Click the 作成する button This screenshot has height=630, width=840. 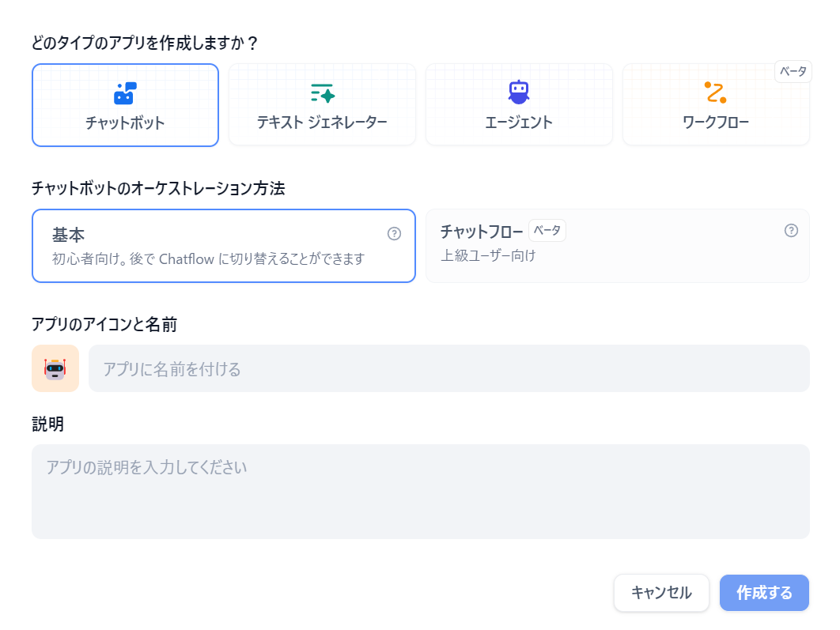click(764, 593)
